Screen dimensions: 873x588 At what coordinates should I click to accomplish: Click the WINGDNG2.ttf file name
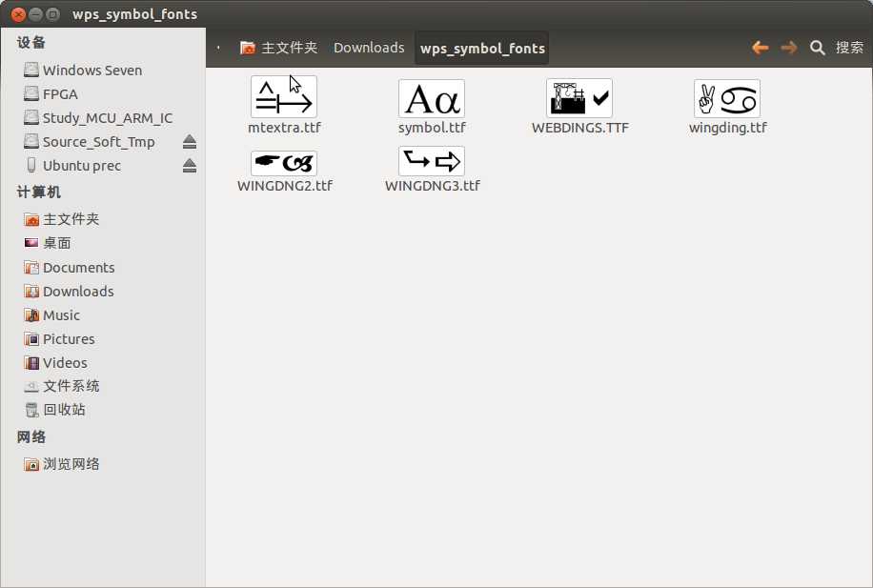click(x=284, y=186)
